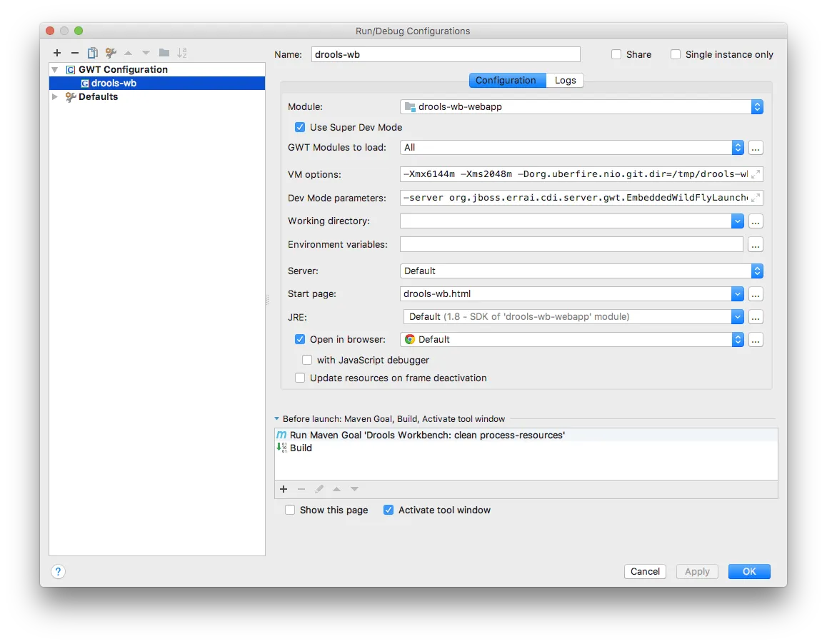827x644 pixels.
Task: Move configuration up in left toolbar
Action: (128, 53)
